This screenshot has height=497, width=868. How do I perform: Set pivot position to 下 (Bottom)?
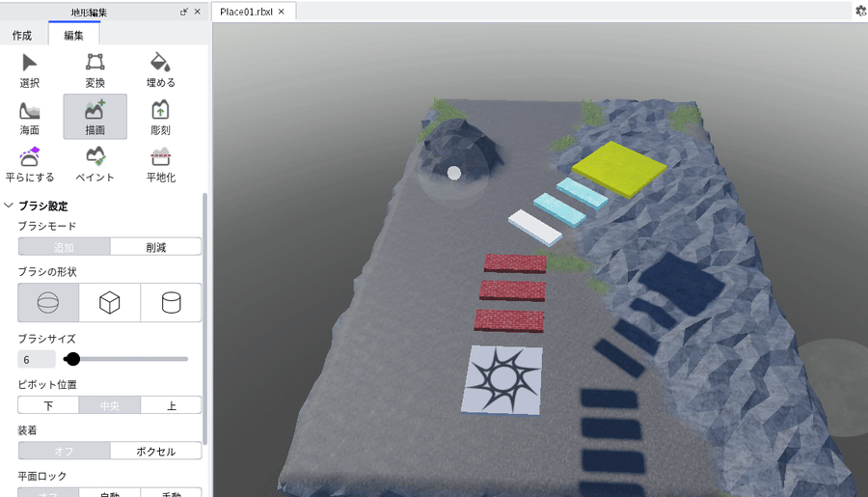[48, 405]
